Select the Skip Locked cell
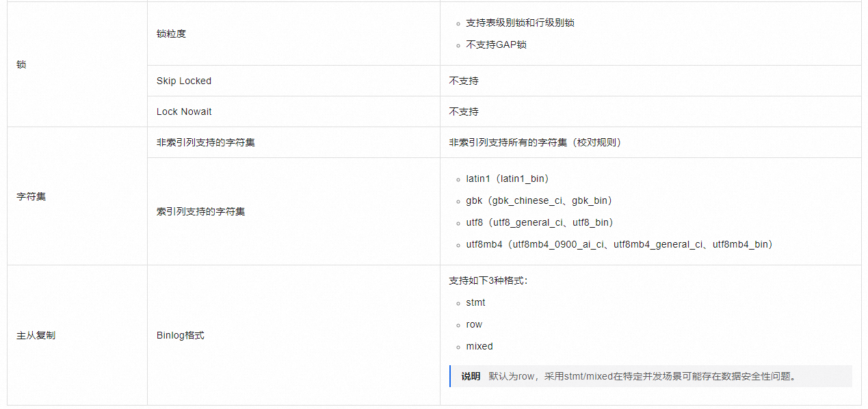Image resolution: width=868 pixels, height=409 pixels. point(293,81)
